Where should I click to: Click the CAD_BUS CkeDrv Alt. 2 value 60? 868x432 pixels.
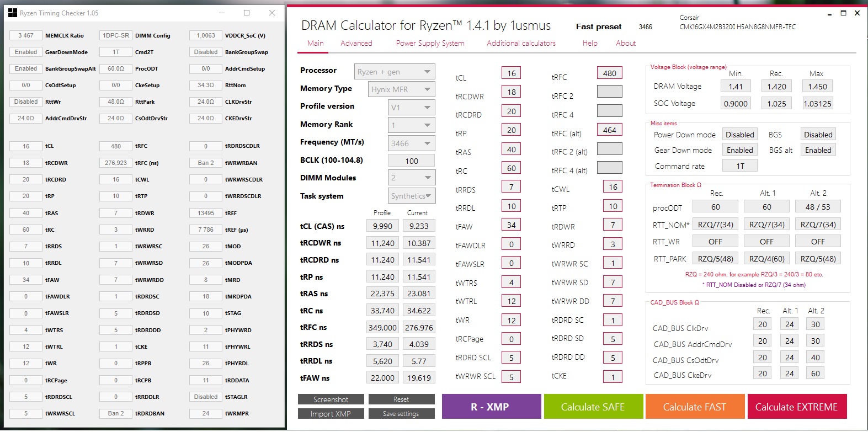coord(815,374)
